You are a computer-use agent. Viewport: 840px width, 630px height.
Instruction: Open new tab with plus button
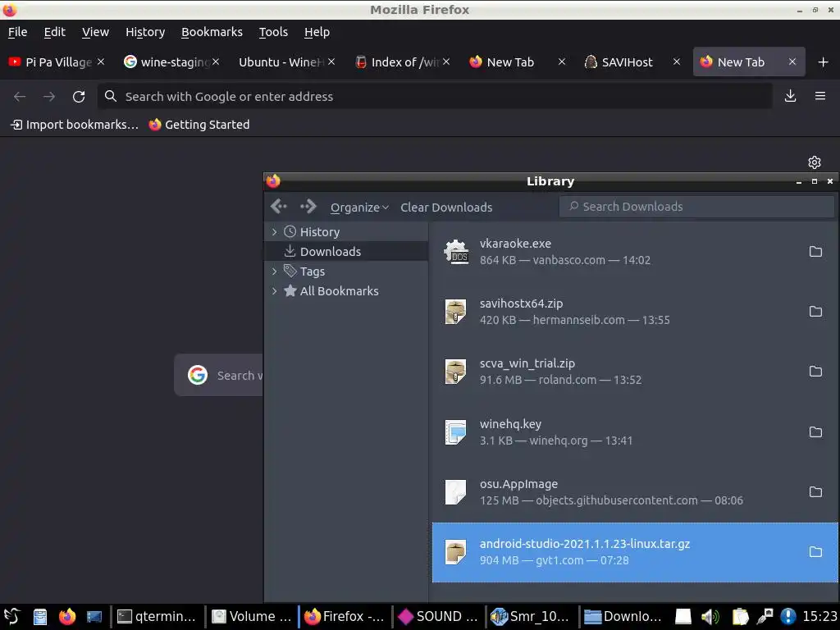824,62
